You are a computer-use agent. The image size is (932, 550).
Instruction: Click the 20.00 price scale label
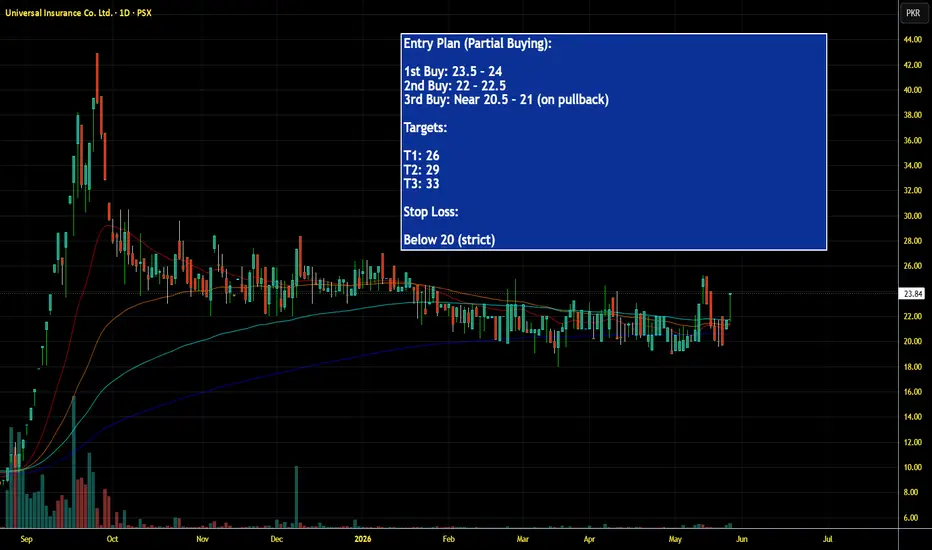913,341
